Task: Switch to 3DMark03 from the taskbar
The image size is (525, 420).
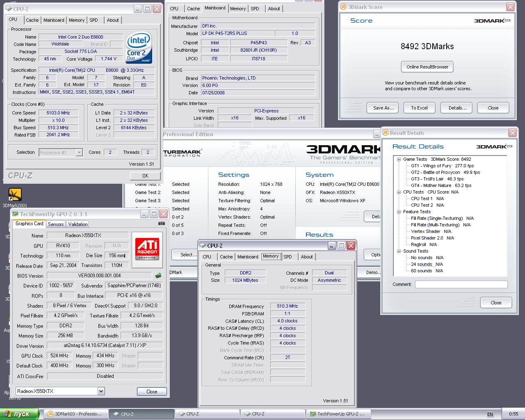Action: coord(76,414)
